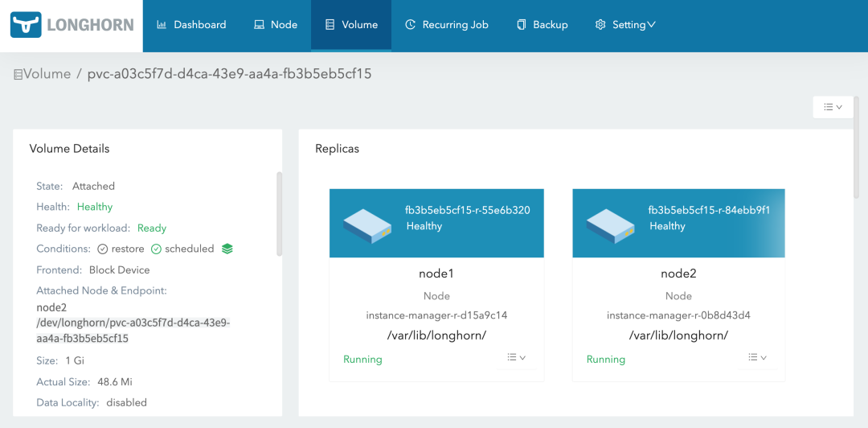The image size is (868, 428).
Task: Navigate back via the Volume breadcrumb link
Action: 47,74
